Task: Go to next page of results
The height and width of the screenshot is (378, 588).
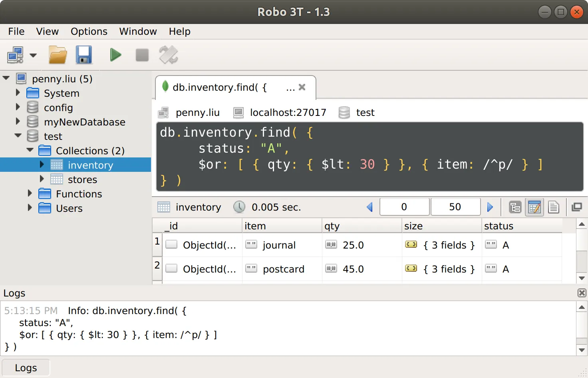Action: coord(490,207)
